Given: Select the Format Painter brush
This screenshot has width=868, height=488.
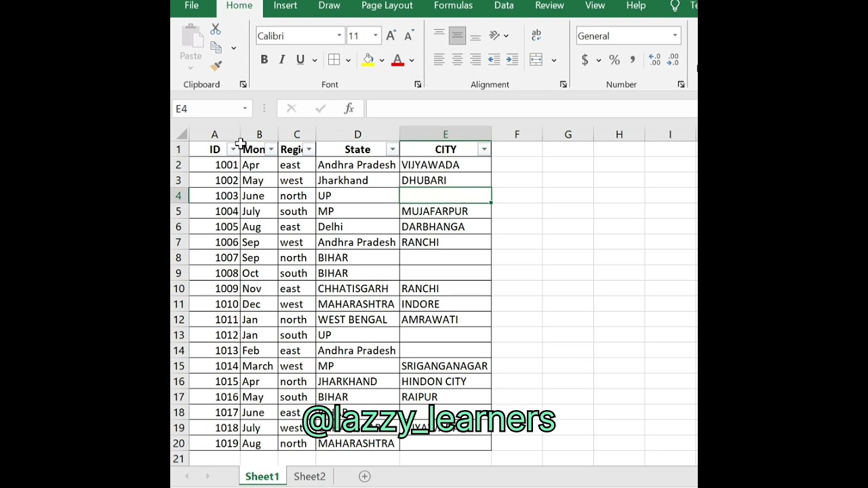Looking at the screenshot, I should pos(216,66).
